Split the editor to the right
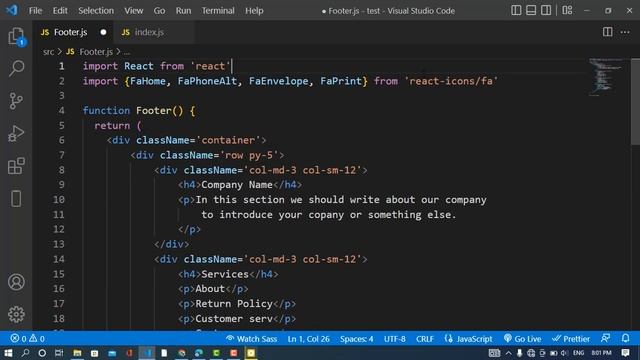The height and width of the screenshot is (360, 640). [607, 32]
